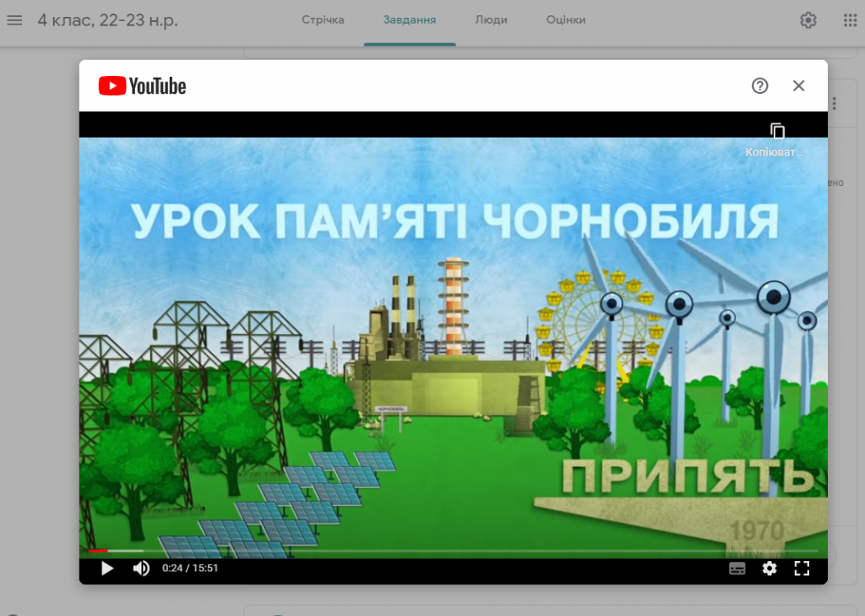
Task: Toggle subtitles in the video player
Action: pyautogui.click(x=737, y=569)
